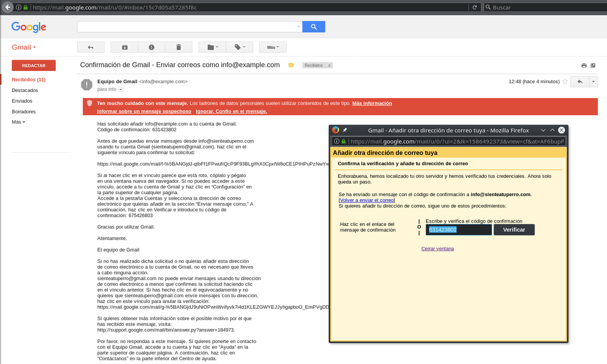The height and width of the screenshot is (364, 607).
Task: Report spam using the exclamation icon
Action: pos(151,47)
